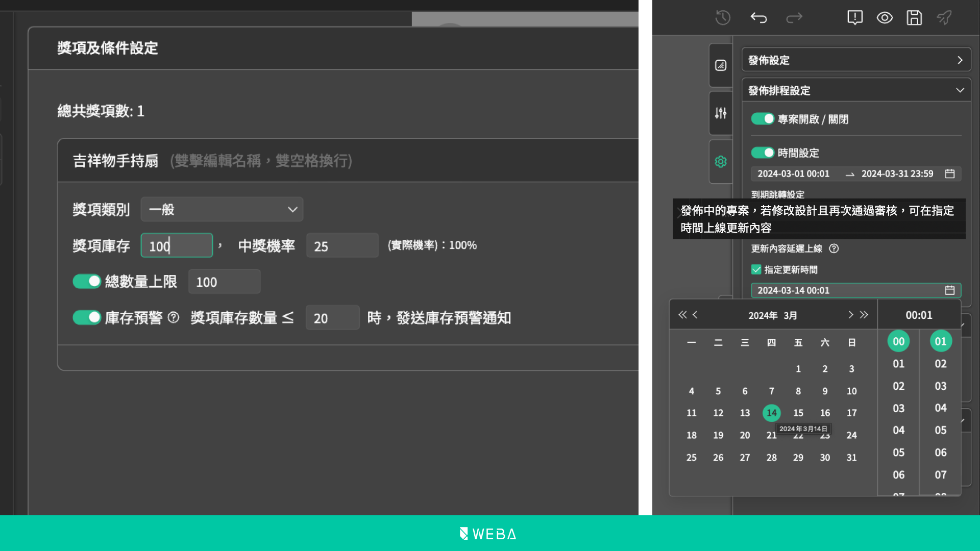Open the sliders adjustment sidebar icon

(x=721, y=113)
